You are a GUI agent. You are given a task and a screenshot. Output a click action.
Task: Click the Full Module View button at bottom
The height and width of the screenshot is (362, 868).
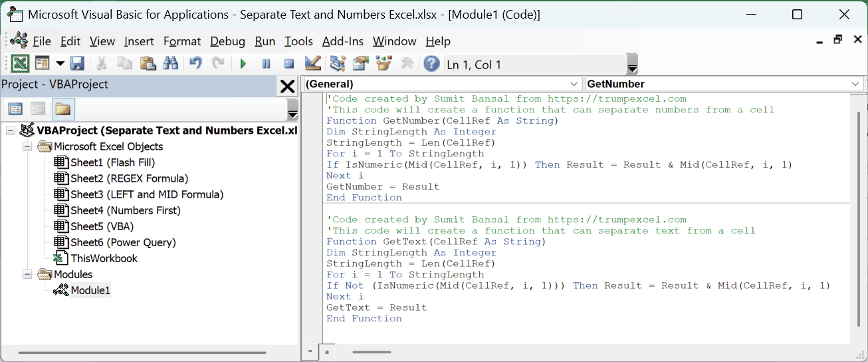[326, 352]
